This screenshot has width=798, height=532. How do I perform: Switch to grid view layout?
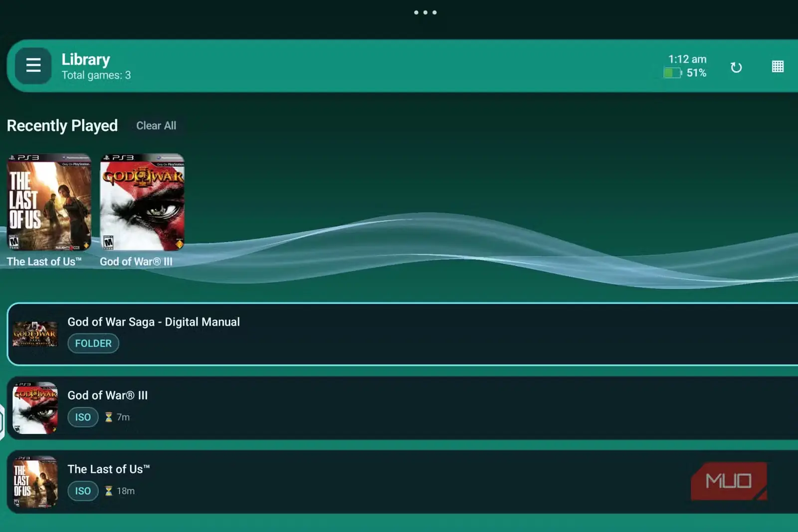click(778, 66)
